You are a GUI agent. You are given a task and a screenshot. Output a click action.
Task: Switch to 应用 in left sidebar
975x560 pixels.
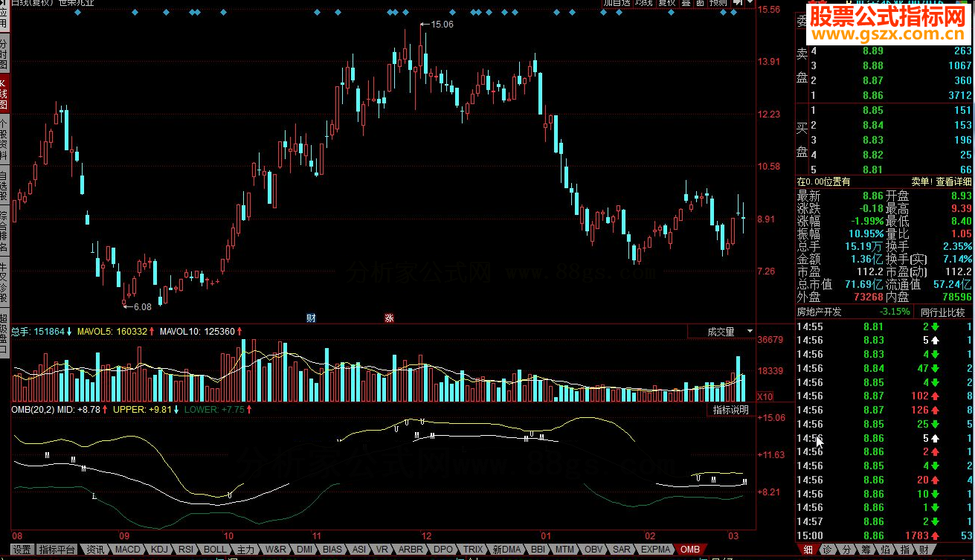pos(4,17)
